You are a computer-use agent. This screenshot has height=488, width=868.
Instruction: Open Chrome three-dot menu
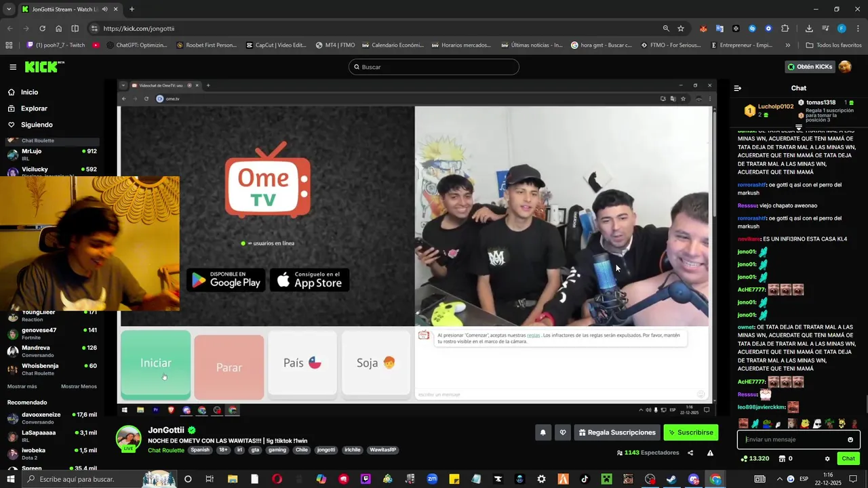857,28
